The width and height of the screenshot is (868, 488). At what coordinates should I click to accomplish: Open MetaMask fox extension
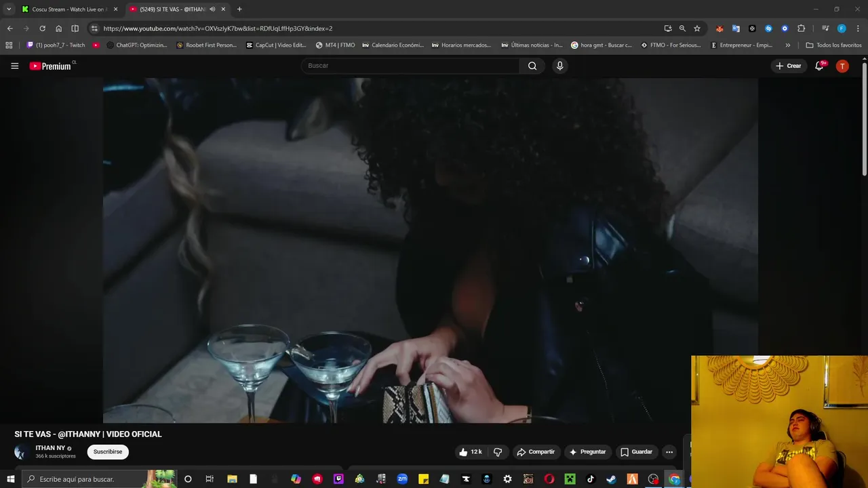click(719, 28)
